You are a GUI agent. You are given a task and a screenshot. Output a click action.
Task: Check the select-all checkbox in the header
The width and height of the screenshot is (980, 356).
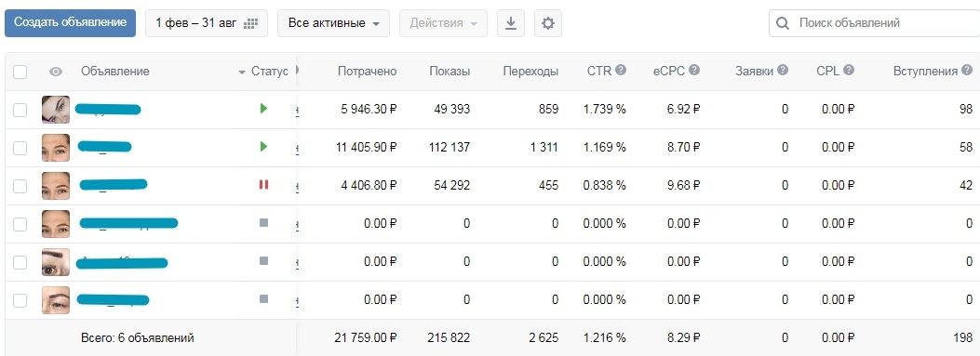point(20,72)
